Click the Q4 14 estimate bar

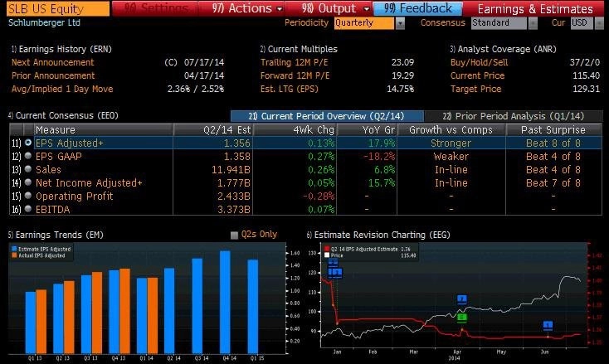(x=226, y=302)
